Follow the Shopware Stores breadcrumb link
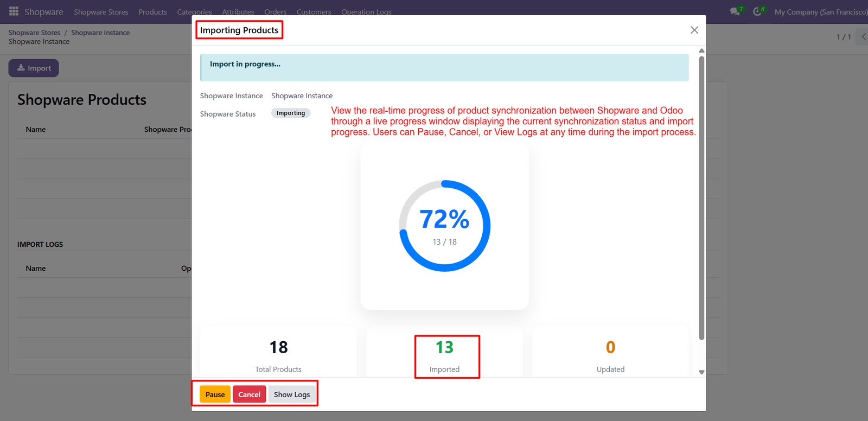This screenshot has height=421, width=868. 34,33
